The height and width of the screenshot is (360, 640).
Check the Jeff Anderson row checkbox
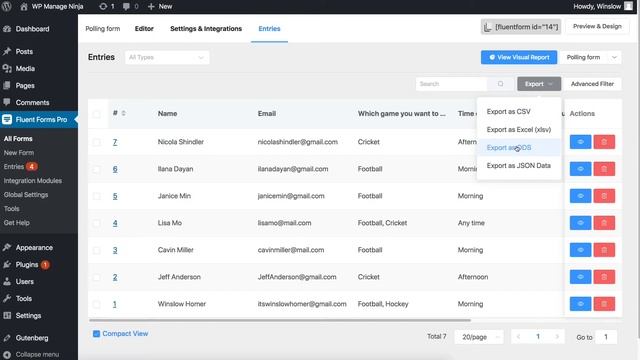96,277
